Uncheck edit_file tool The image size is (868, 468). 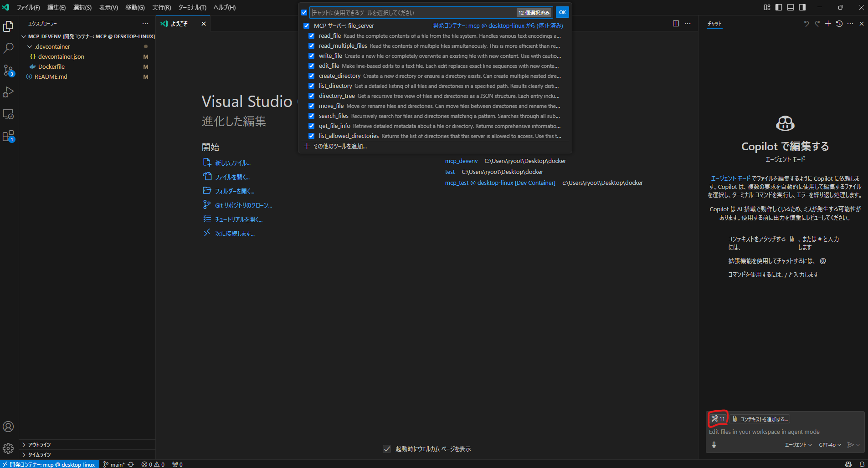tap(311, 66)
